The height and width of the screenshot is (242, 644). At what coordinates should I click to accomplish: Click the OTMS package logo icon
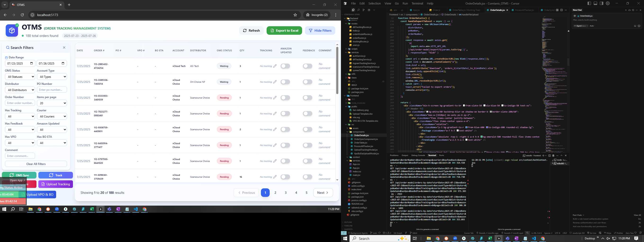pos(12,30)
